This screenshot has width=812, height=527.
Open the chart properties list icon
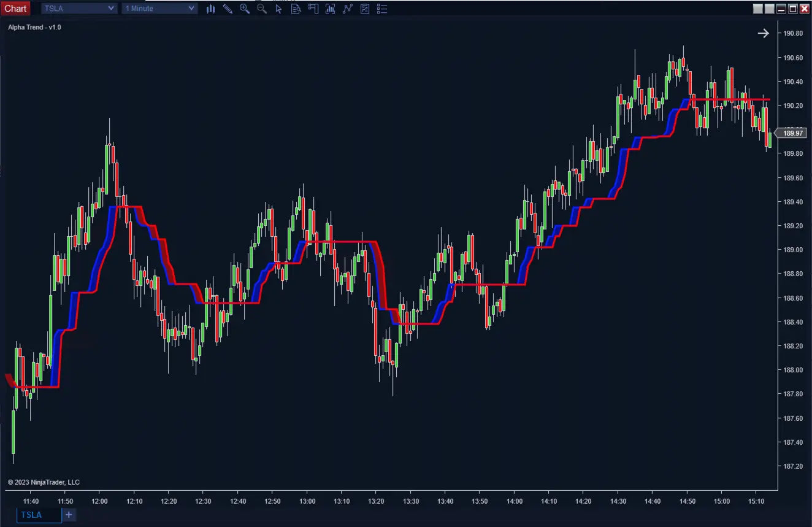[x=381, y=8]
